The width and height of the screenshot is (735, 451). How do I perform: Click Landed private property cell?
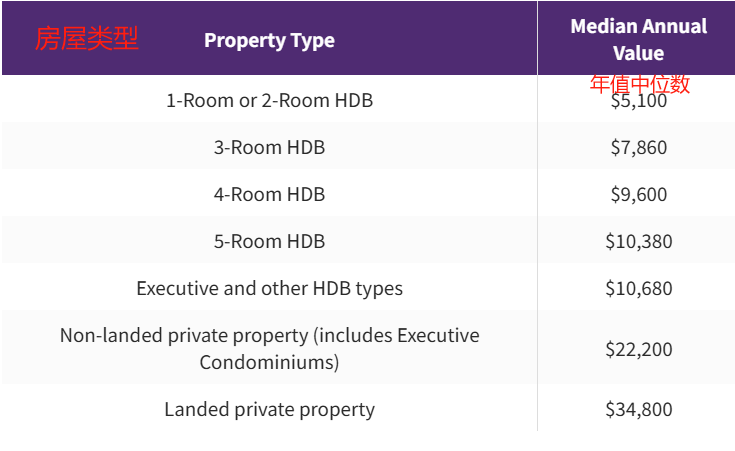(x=270, y=409)
